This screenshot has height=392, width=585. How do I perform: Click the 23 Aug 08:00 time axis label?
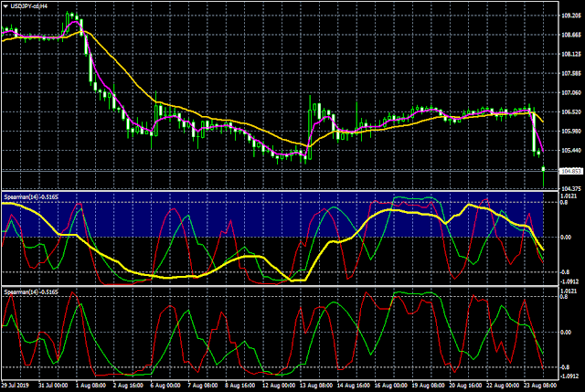coord(540,386)
